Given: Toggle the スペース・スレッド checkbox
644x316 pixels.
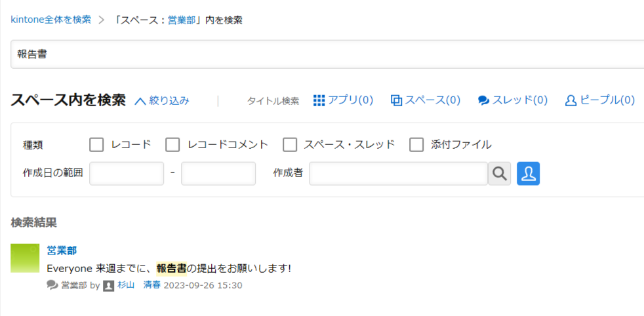Looking at the screenshot, I should tap(290, 145).
